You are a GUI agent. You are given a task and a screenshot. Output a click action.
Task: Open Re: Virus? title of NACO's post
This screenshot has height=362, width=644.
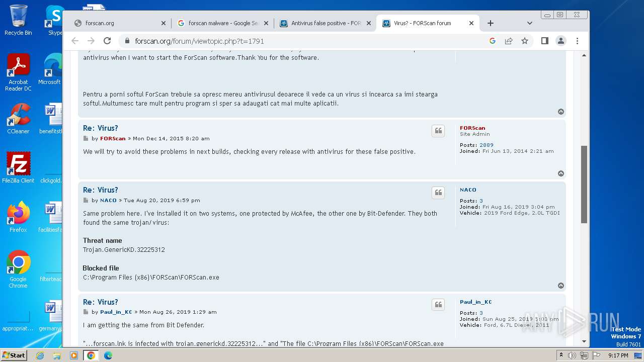pyautogui.click(x=101, y=190)
